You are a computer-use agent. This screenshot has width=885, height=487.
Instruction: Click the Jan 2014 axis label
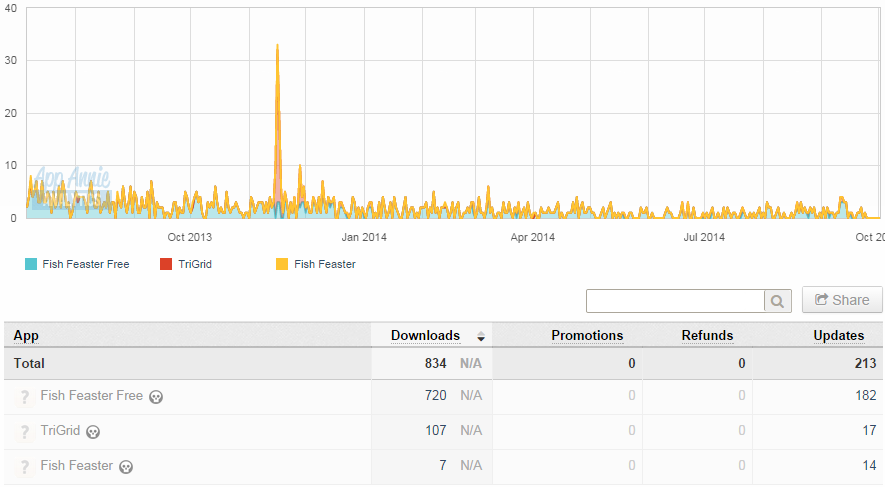tap(364, 238)
